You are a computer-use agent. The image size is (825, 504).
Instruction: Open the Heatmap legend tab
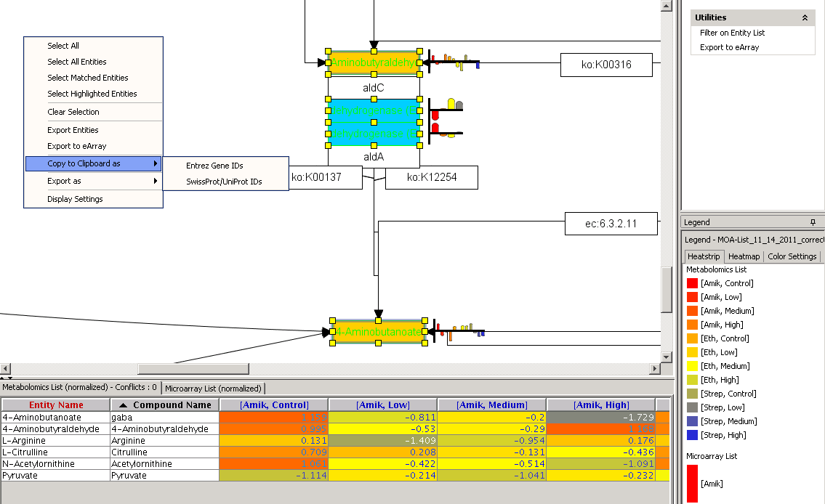744,256
